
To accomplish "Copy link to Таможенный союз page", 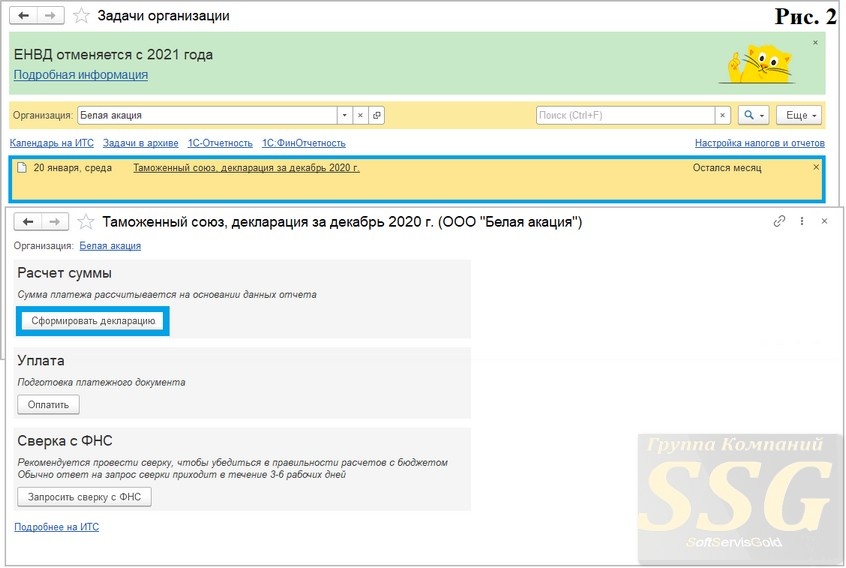I will pyautogui.click(x=779, y=221).
